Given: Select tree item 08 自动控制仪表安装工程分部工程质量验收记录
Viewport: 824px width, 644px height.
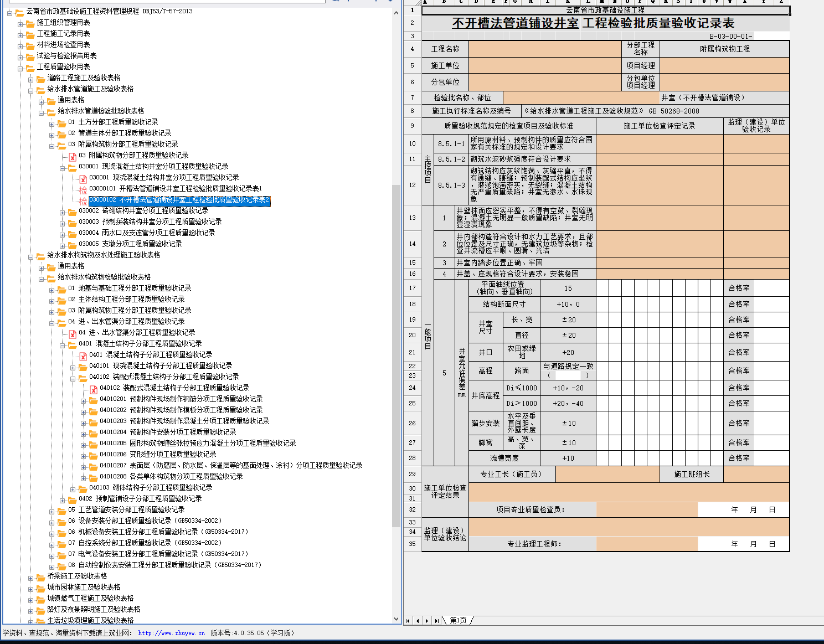Looking at the screenshot, I should [164, 565].
